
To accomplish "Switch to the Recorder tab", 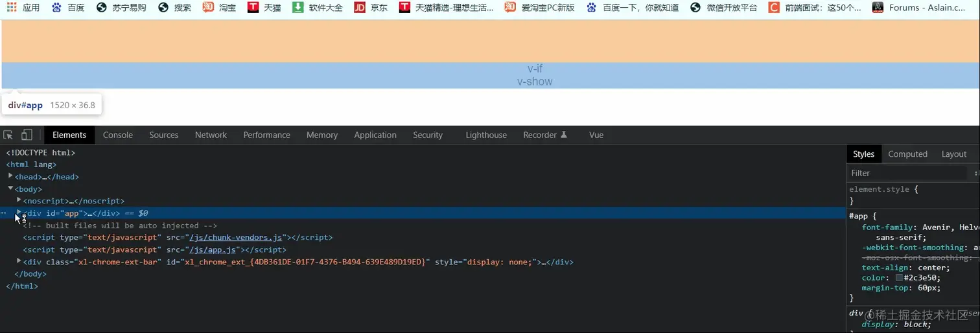I will (545, 135).
